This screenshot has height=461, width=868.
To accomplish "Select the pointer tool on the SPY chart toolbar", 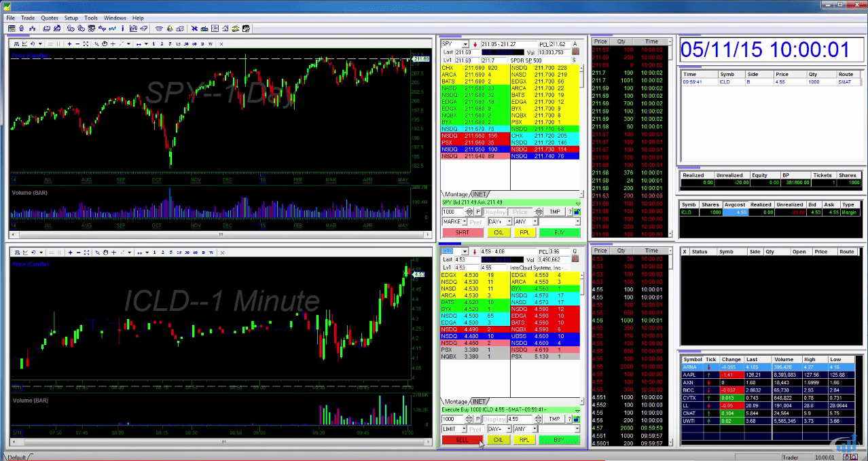I will coord(97,44).
